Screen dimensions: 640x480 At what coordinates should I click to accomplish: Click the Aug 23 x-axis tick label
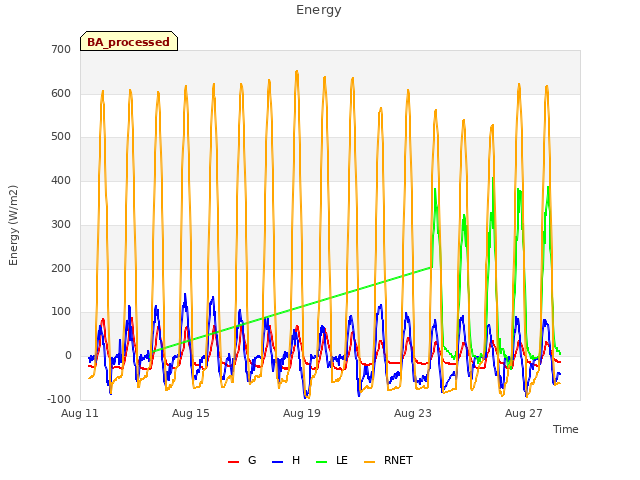(413, 413)
